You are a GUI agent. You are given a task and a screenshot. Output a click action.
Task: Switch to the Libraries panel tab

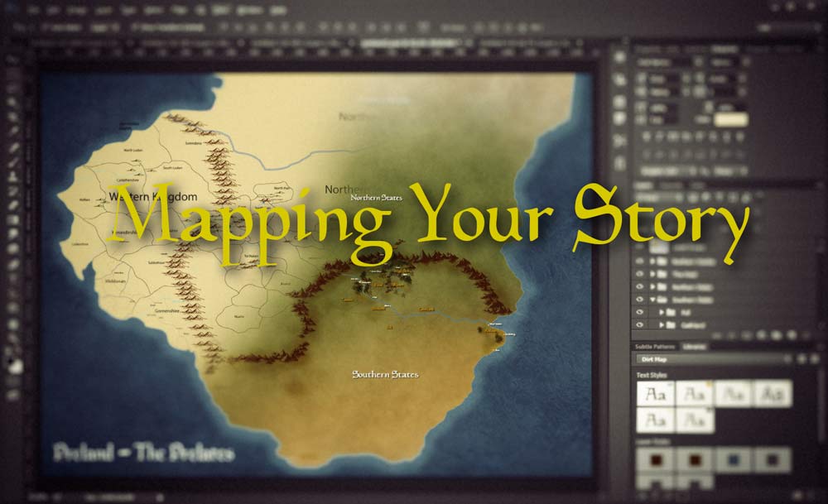(694, 346)
